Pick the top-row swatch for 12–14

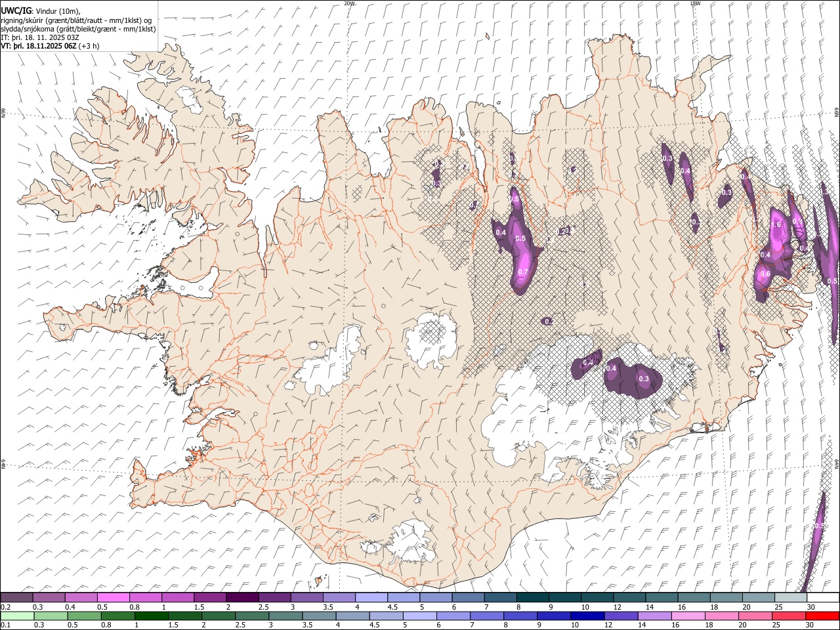[x=629, y=598]
